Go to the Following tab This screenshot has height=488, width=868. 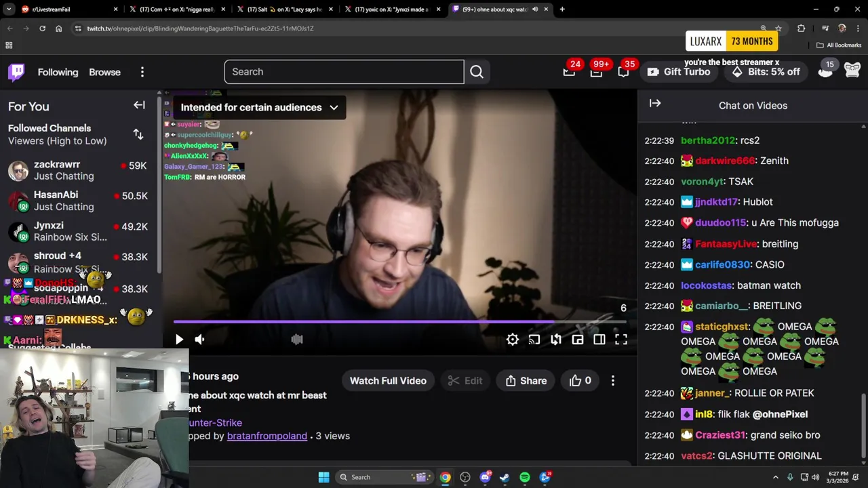coord(58,72)
